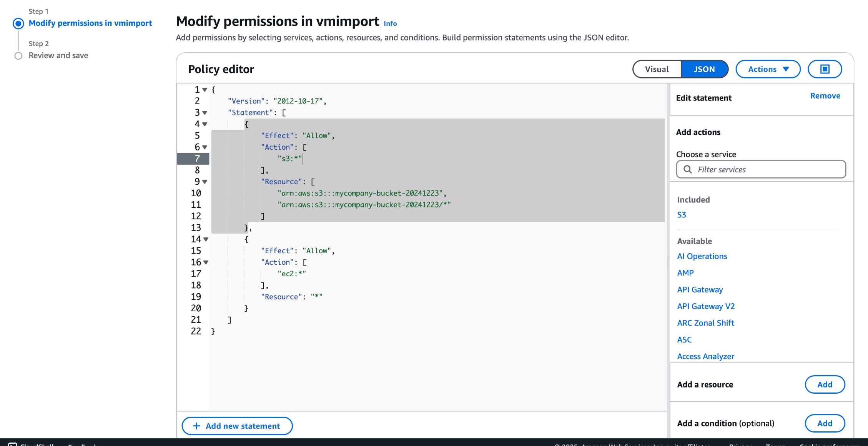Click the search icon in Filter services
Image resolution: width=868 pixels, height=446 pixels.
click(x=688, y=169)
